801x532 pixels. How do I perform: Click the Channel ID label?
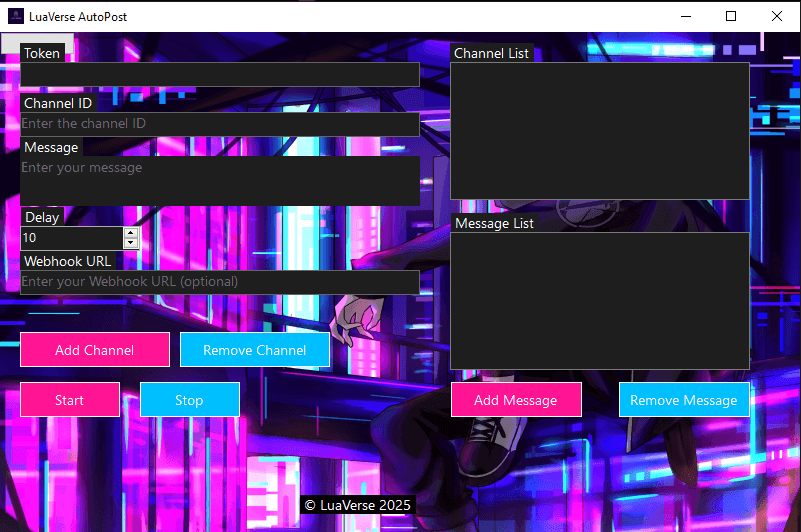pos(58,103)
